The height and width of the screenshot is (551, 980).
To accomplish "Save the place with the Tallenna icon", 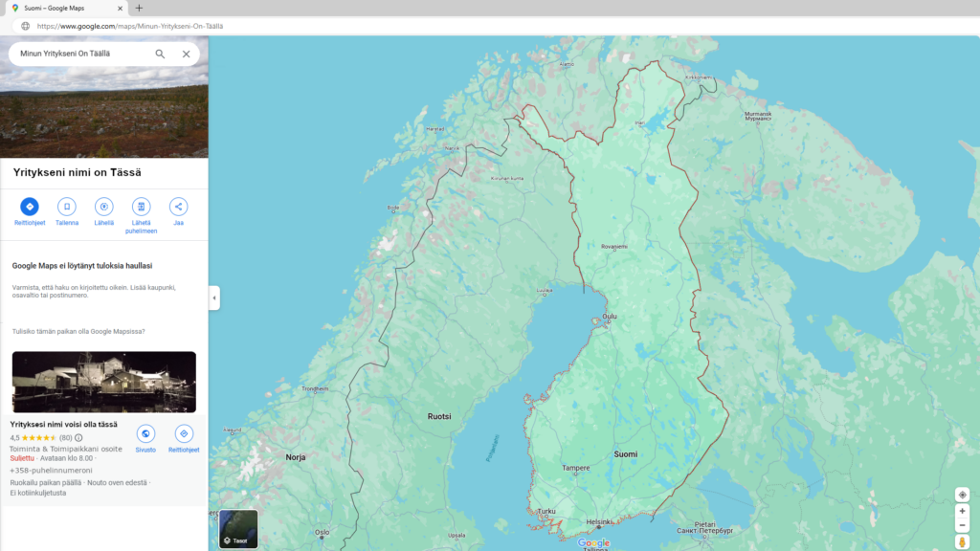I will tap(67, 207).
